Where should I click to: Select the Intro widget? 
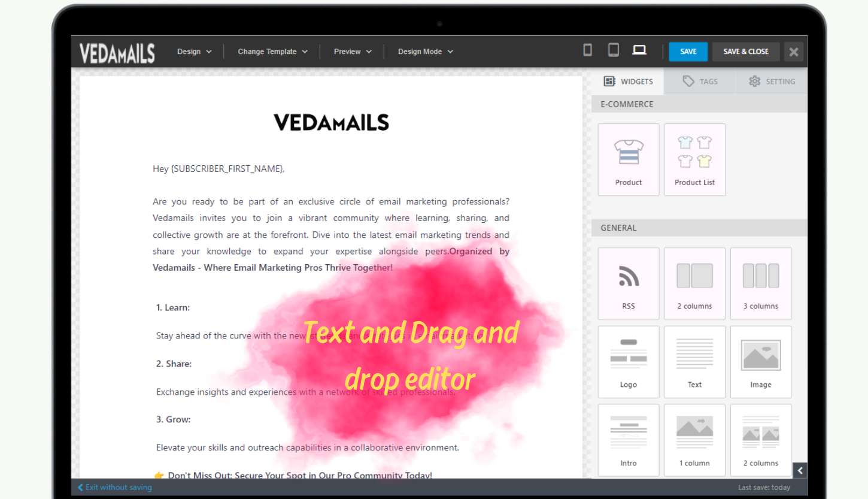(x=629, y=440)
